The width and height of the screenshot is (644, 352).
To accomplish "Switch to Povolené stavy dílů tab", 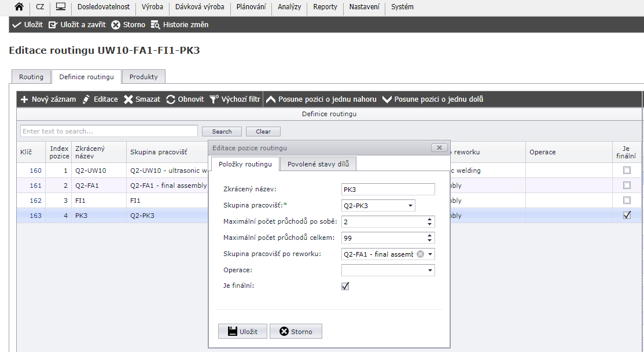I will (x=318, y=165).
